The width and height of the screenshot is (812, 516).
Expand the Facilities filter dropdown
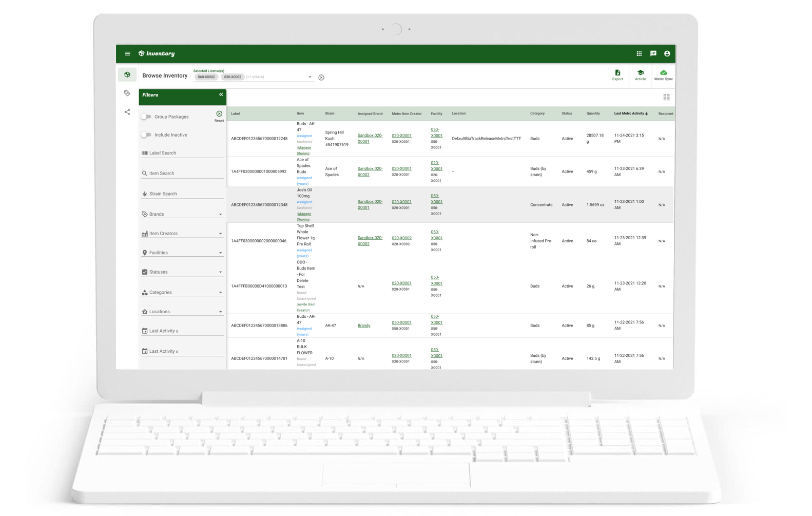tap(183, 253)
